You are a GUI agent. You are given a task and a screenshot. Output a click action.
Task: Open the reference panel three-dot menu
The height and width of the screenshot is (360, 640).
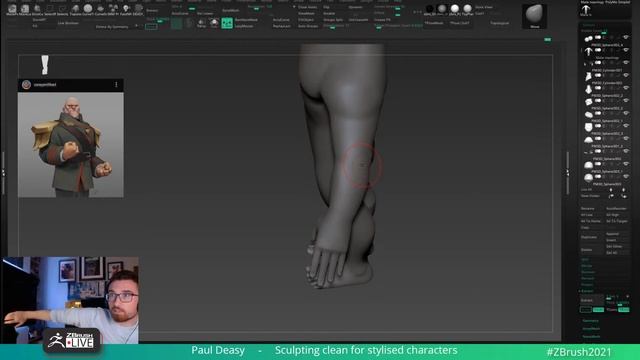pyautogui.click(x=116, y=84)
